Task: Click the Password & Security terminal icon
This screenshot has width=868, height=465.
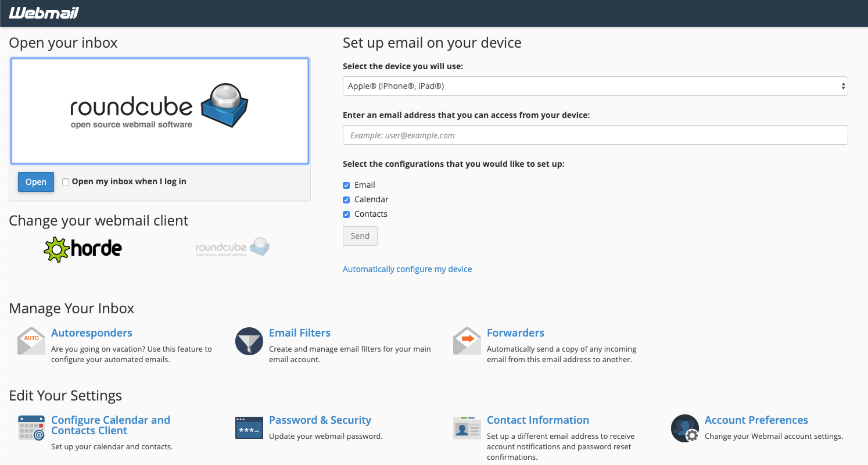Action: coord(249,428)
